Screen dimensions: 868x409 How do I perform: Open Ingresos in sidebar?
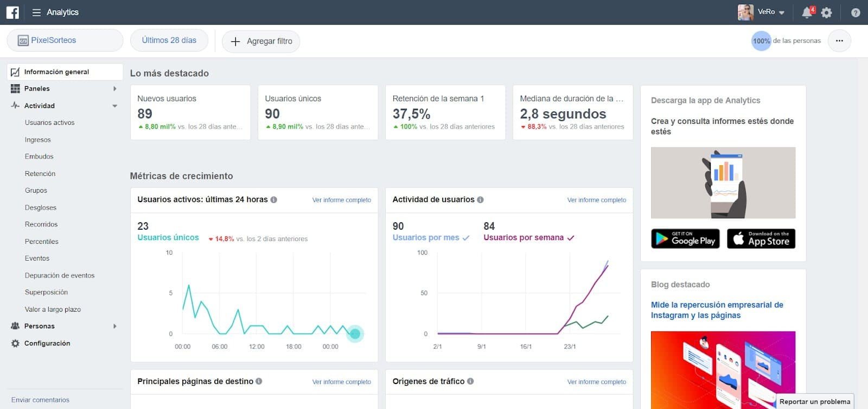click(37, 140)
